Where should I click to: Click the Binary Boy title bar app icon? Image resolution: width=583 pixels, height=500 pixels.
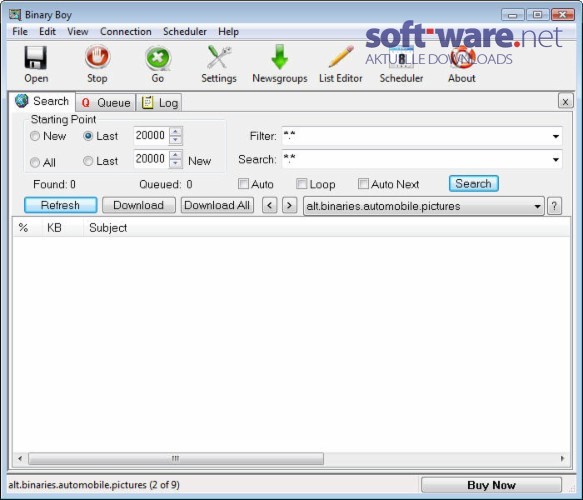pyautogui.click(x=15, y=15)
